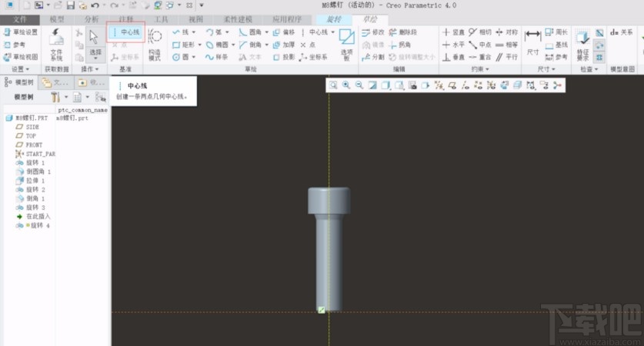Select the 弧 arc sketch tool
Viewport: 644px width, 346px height.
click(x=214, y=32)
